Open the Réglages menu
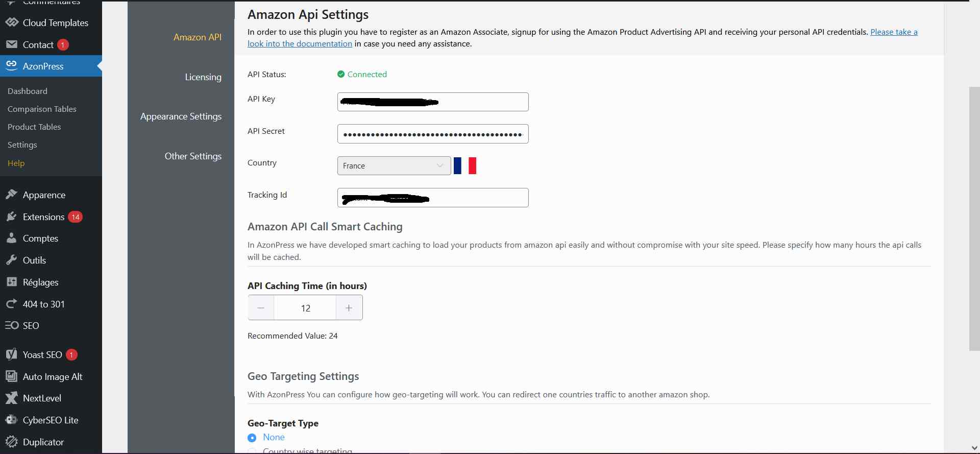This screenshot has height=454, width=980. coord(51,282)
